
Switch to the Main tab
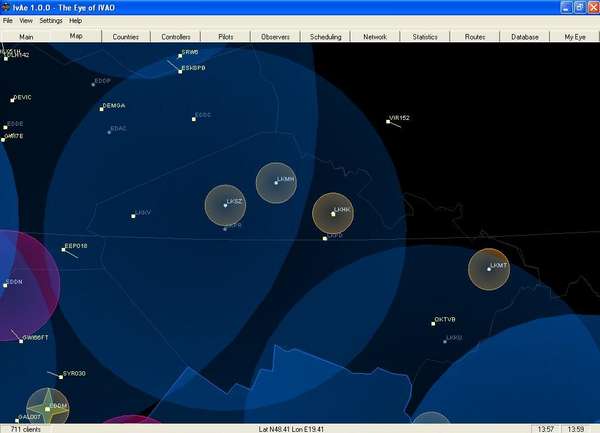26,37
